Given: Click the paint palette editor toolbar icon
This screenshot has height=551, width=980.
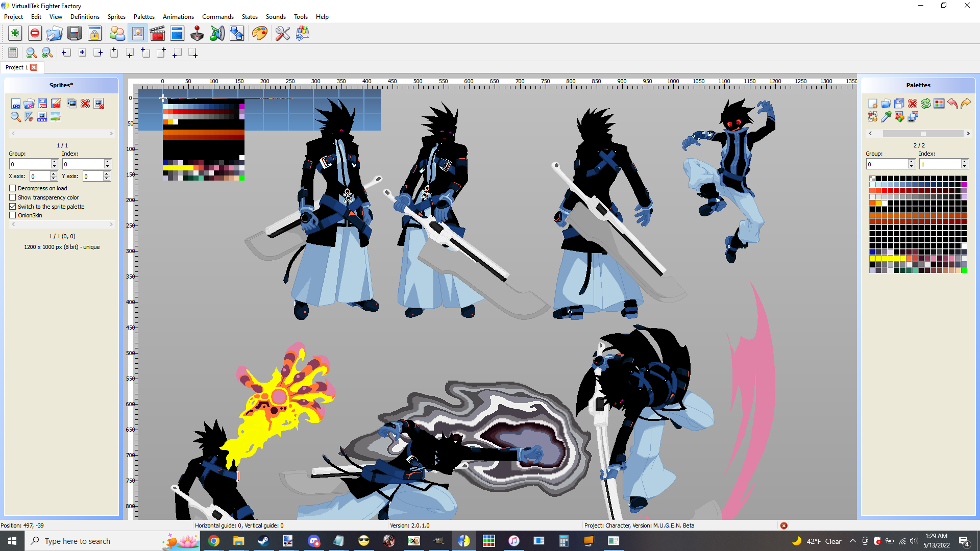Looking at the screenshot, I should [259, 34].
